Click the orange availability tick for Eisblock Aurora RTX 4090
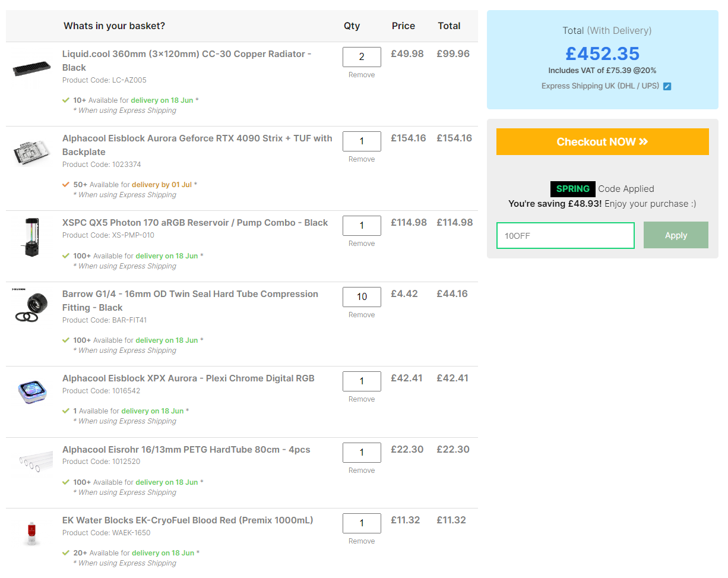 66,184
